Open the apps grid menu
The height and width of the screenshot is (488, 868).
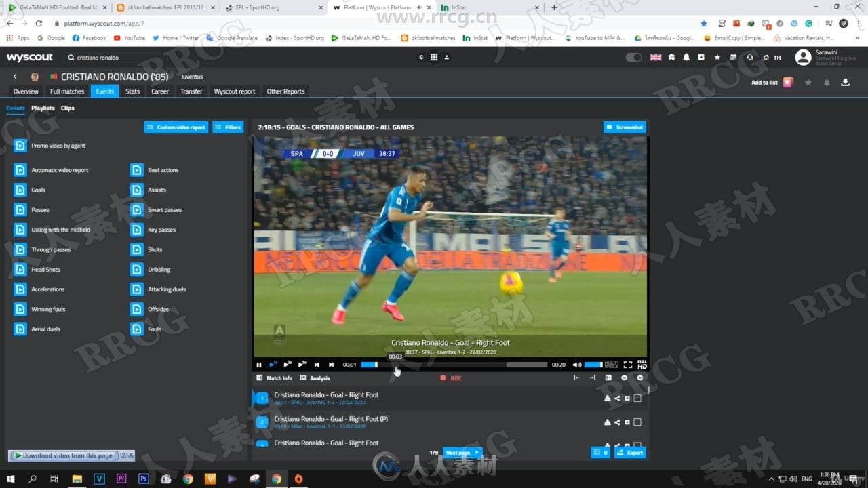click(x=434, y=58)
